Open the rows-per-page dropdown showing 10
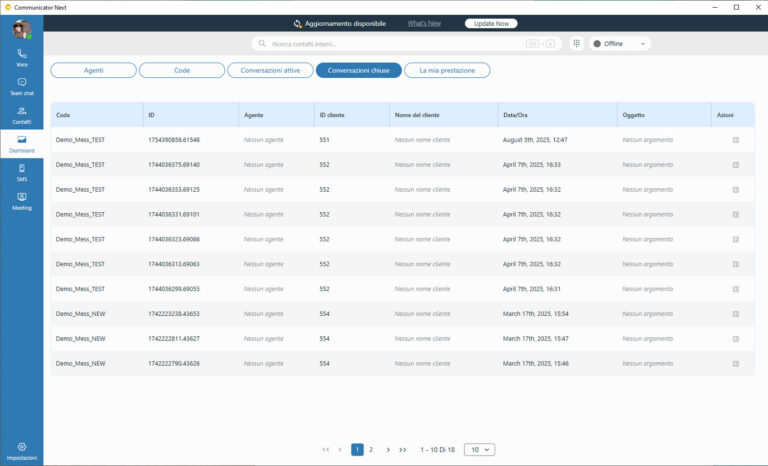The image size is (768, 466). pyautogui.click(x=480, y=449)
